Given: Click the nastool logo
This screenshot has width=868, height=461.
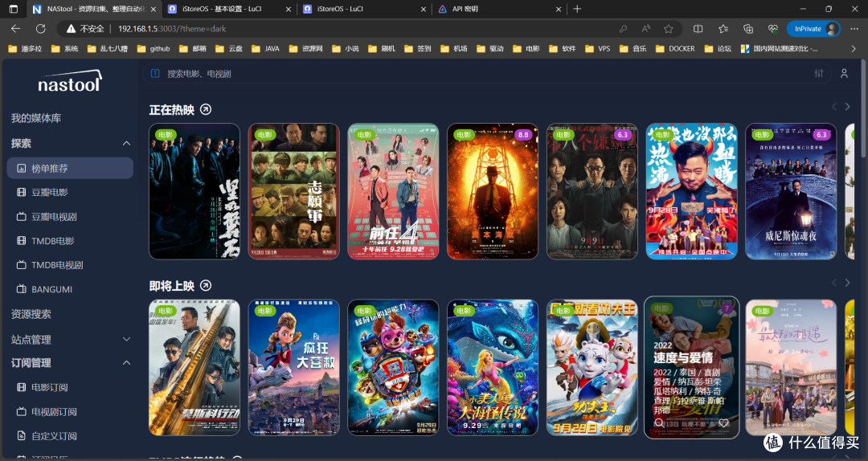Looking at the screenshot, I should (70, 81).
